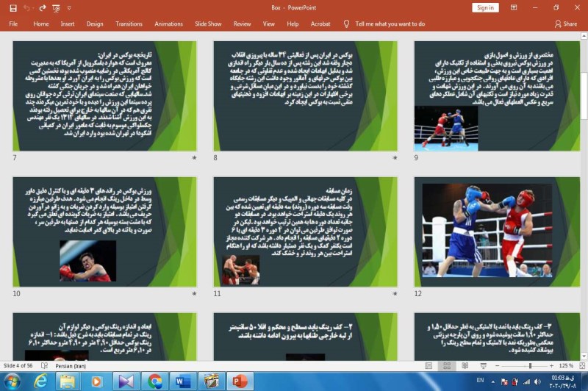Screen dimensions: 588x391
Task: Click the Sign in button
Action: [x=485, y=7]
